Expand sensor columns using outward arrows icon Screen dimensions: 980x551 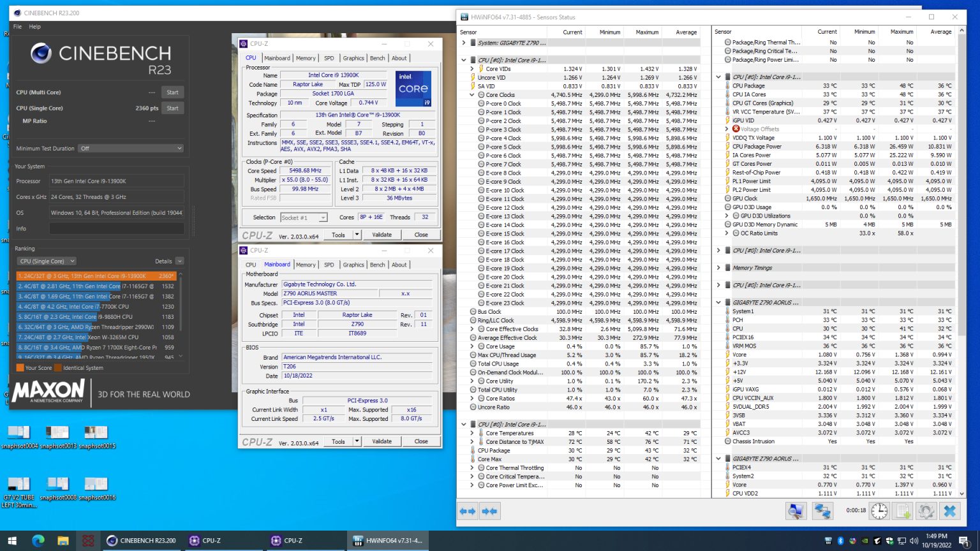(x=468, y=511)
